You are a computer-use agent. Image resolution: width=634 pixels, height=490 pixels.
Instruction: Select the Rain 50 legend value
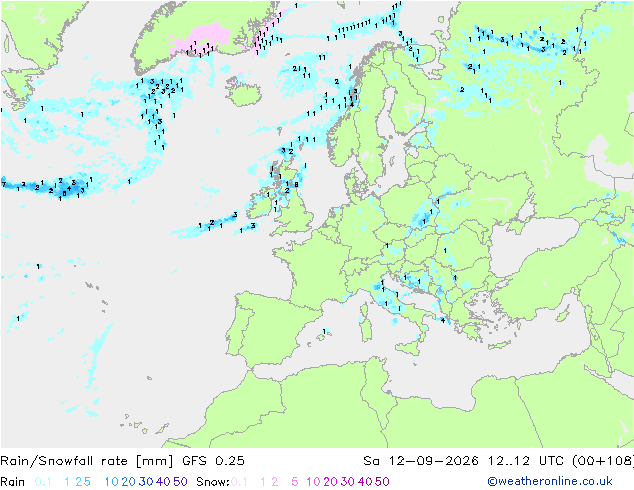point(180,482)
